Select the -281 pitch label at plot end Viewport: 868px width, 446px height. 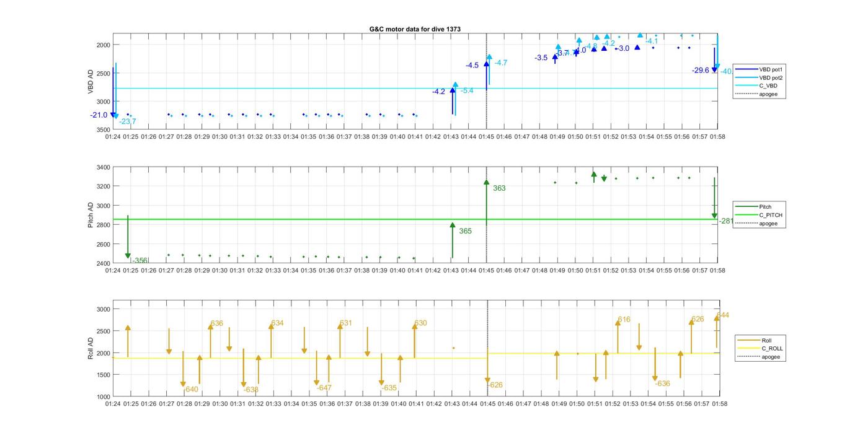pyautogui.click(x=725, y=221)
